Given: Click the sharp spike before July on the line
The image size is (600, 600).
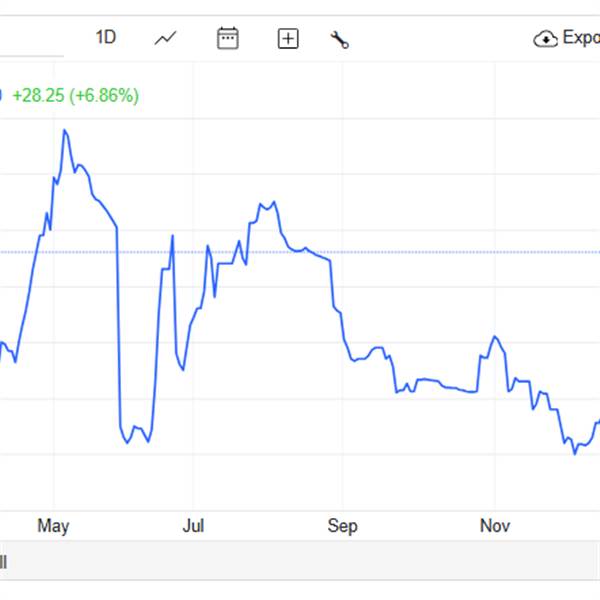Looking at the screenshot, I should point(172,236).
